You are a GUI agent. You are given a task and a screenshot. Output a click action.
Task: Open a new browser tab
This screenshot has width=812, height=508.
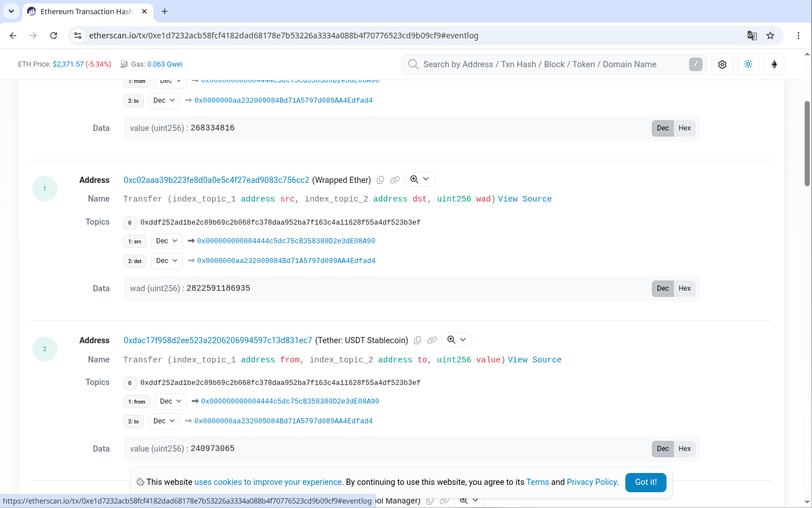tap(165, 11)
